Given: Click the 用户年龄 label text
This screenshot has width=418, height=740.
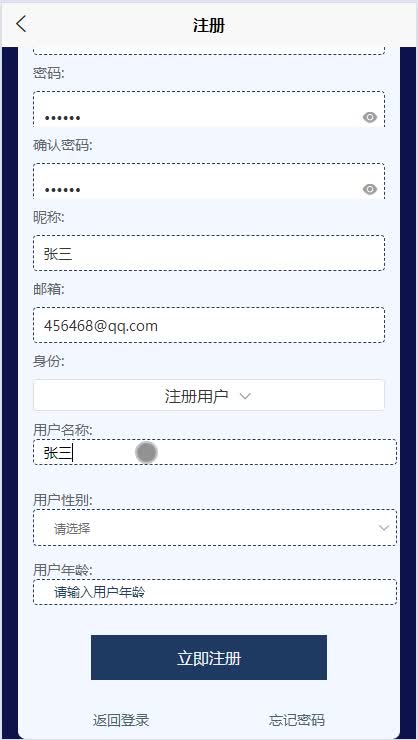Looking at the screenshot, I should (63, 570).
